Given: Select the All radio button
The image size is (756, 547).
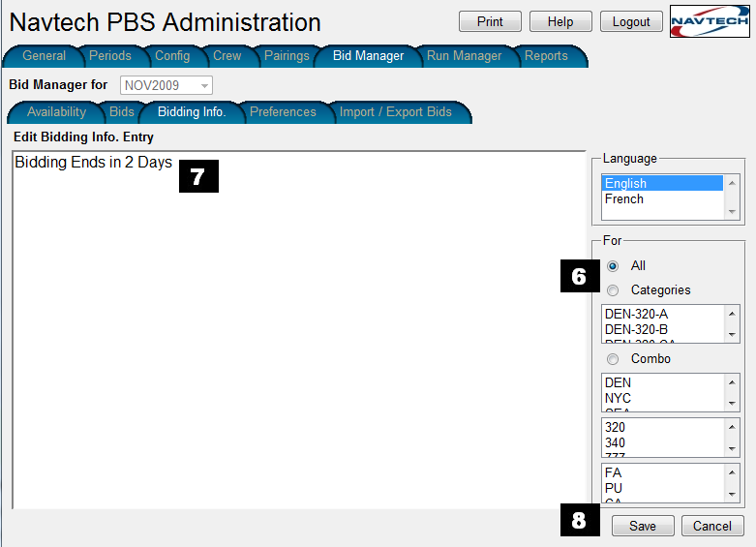Looking at the screenshot, I should (613, 266).
